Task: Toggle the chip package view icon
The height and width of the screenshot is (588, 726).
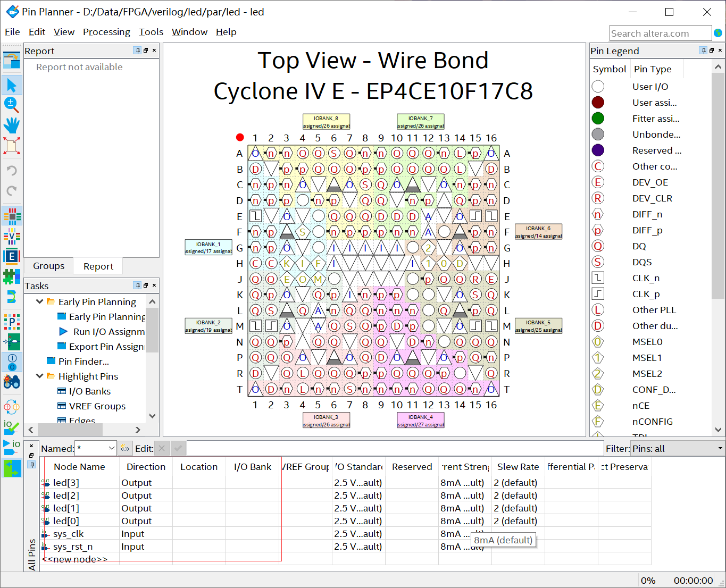Action: [x=12, y=216]
